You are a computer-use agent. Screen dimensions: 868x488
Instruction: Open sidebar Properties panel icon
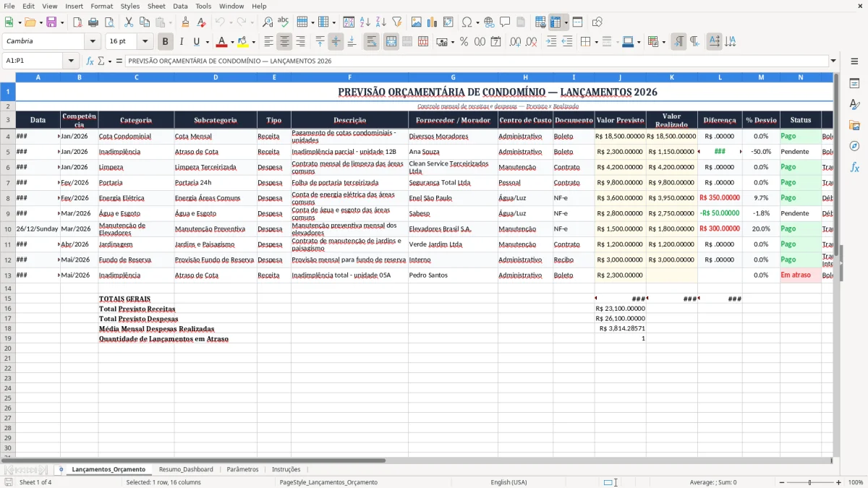coord(854,84)
